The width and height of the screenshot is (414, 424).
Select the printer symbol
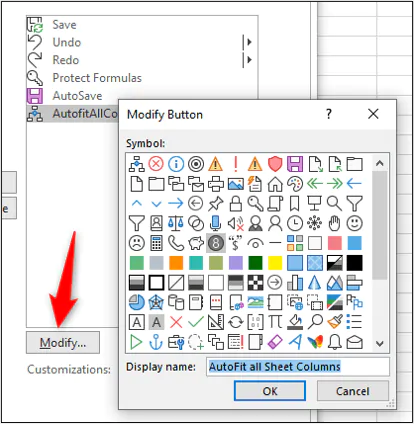[x=216, y=184]
